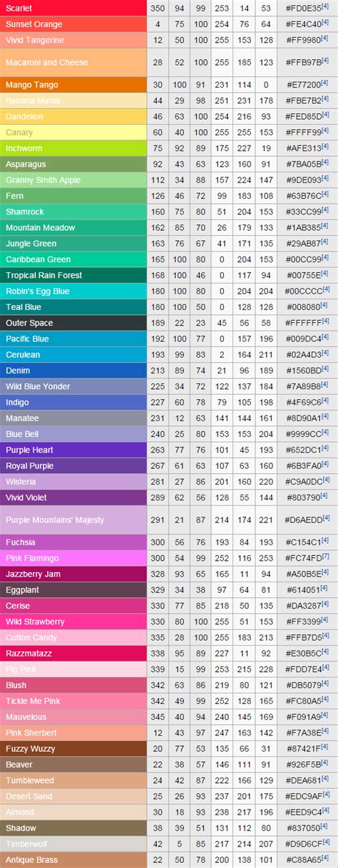
Task: Choose the Purple Heart color cell
Action: (73, 450)
